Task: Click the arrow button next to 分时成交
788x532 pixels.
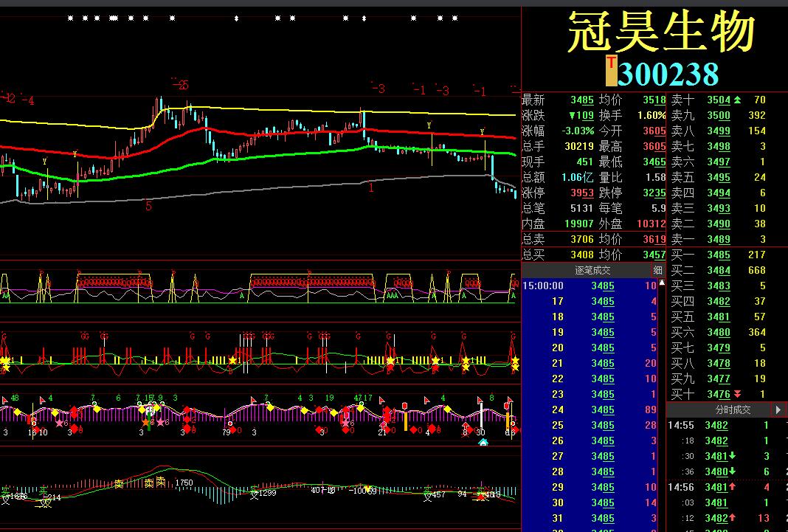Action: pyautogui.click(x=778, y=410)
